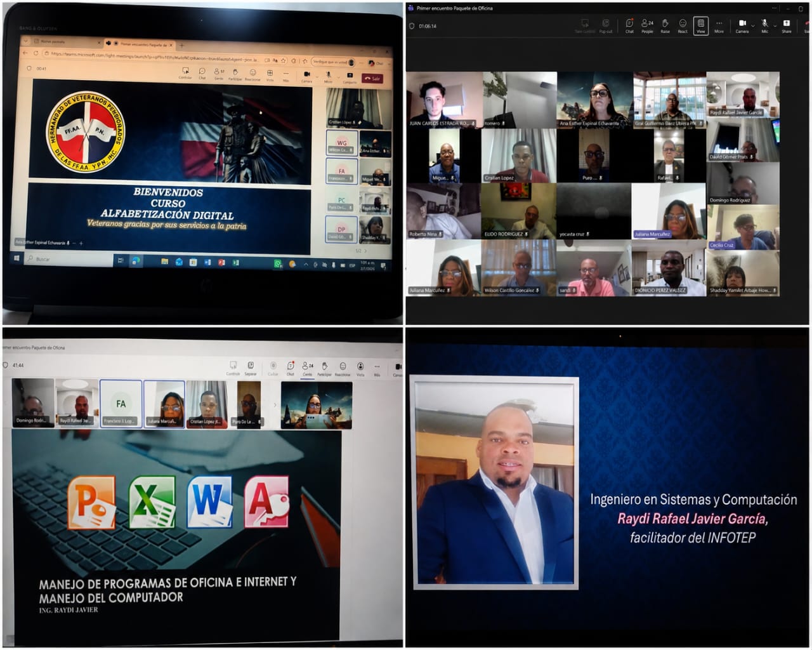
Task: Select EUDO RODRIGUEZ video tile
Action: [519, 211]
